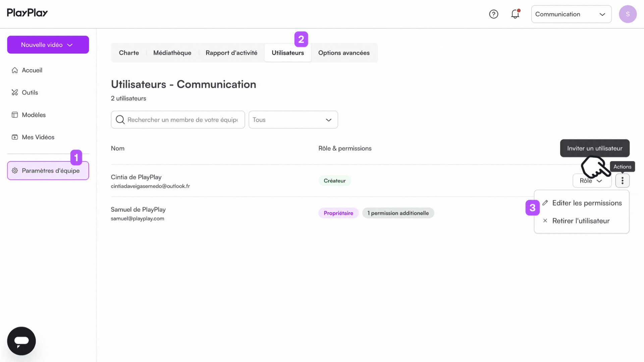Open actions three-dot menu for Cintia
The height and width of the screenshot is (362, 644).
[x=622, y=181]
